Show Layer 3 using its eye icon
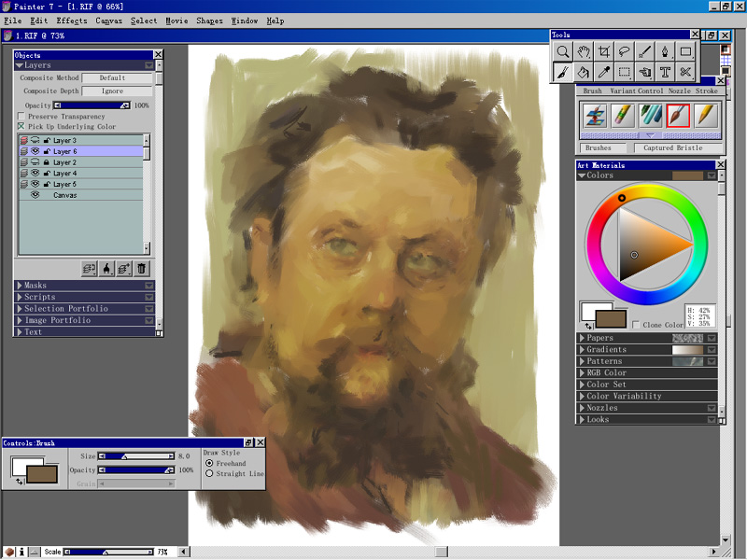 pyautogui.click(x=35, y=140)
